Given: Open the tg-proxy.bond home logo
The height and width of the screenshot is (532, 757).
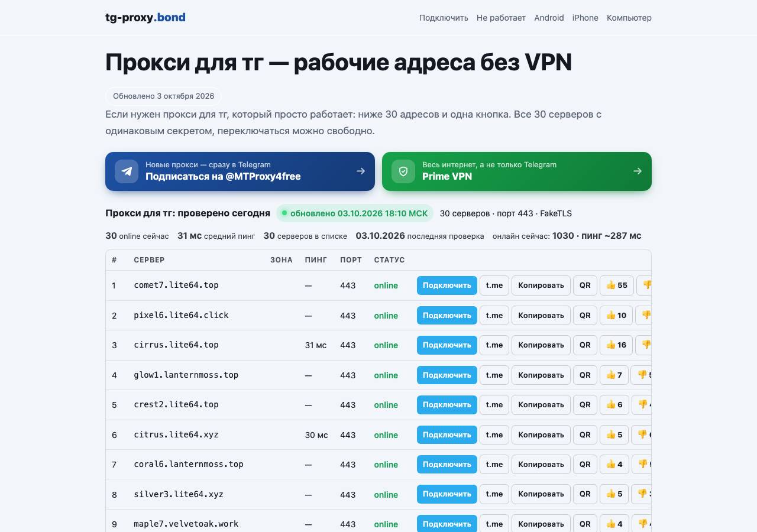Looking at the screenshot, I should (145, 17).
